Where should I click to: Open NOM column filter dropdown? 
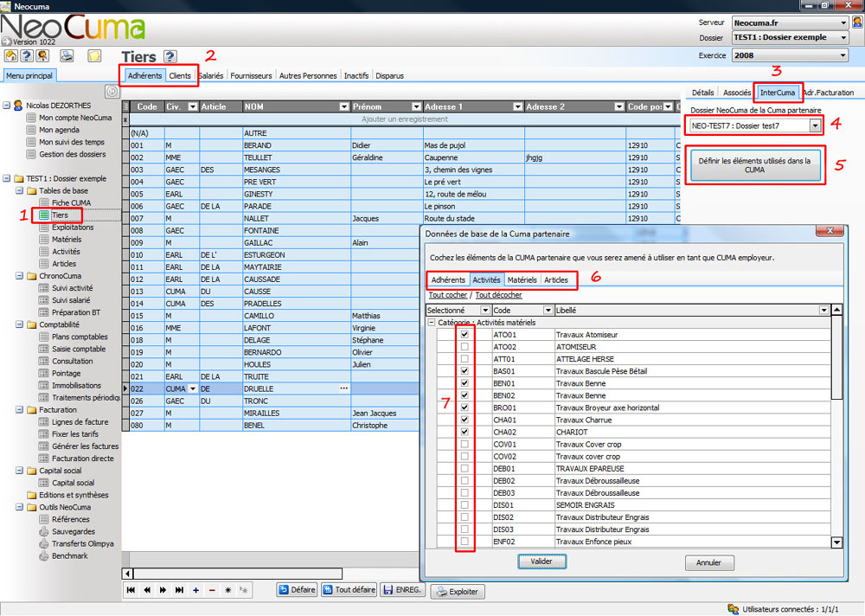coord(344,106)
